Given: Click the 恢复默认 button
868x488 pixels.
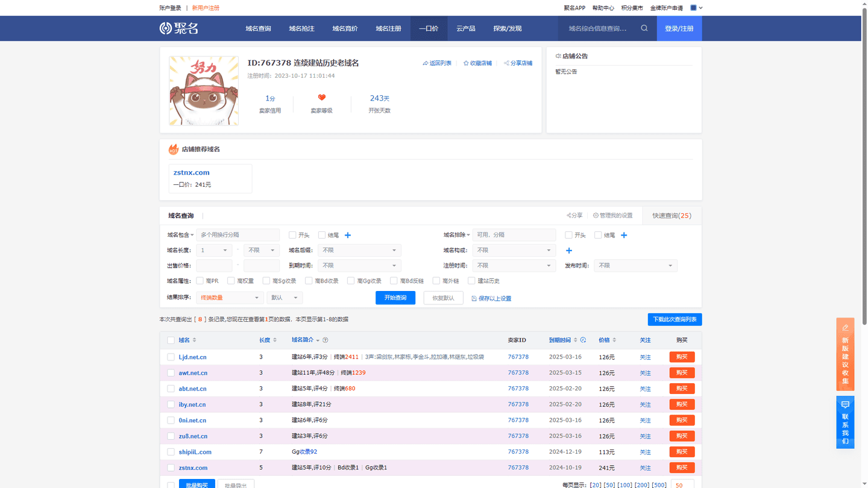Looking at the screenshot, I should pos(443,298).
